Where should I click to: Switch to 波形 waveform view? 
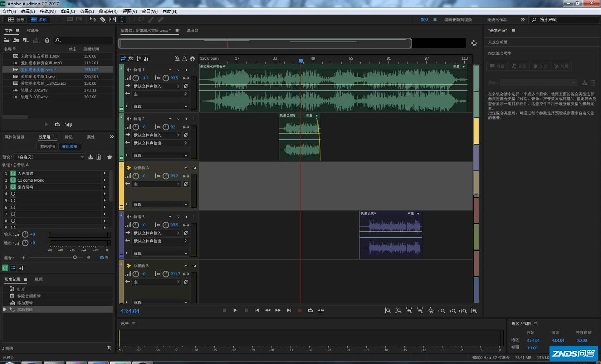tap(16, 20)
